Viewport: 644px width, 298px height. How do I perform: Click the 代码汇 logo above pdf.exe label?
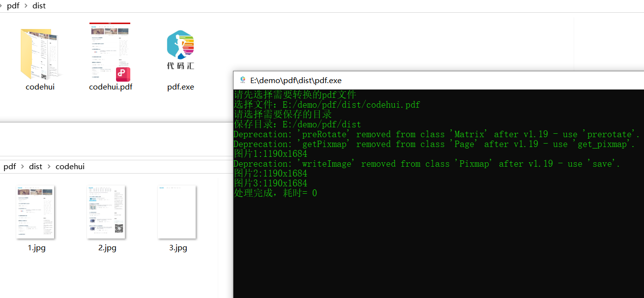(180, 66)
